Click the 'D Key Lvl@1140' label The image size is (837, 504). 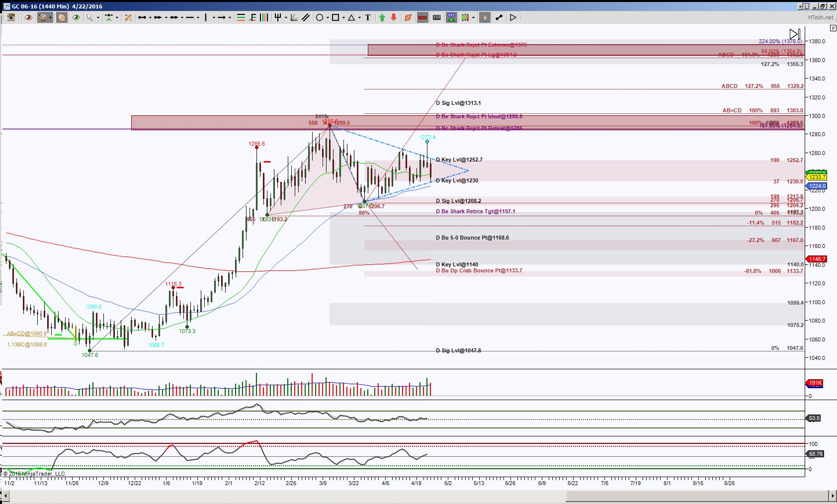457,264
